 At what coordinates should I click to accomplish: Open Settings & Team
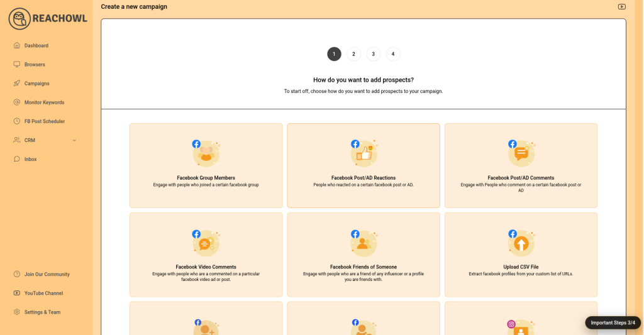pos(42,312)
